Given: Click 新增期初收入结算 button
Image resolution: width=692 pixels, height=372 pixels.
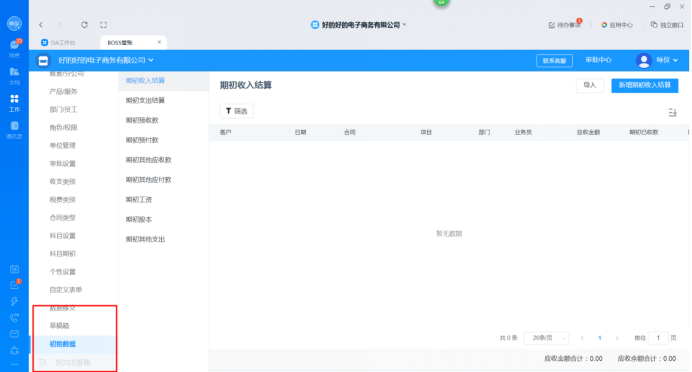Looking at the screenshot, I should [x=644, y=85].
